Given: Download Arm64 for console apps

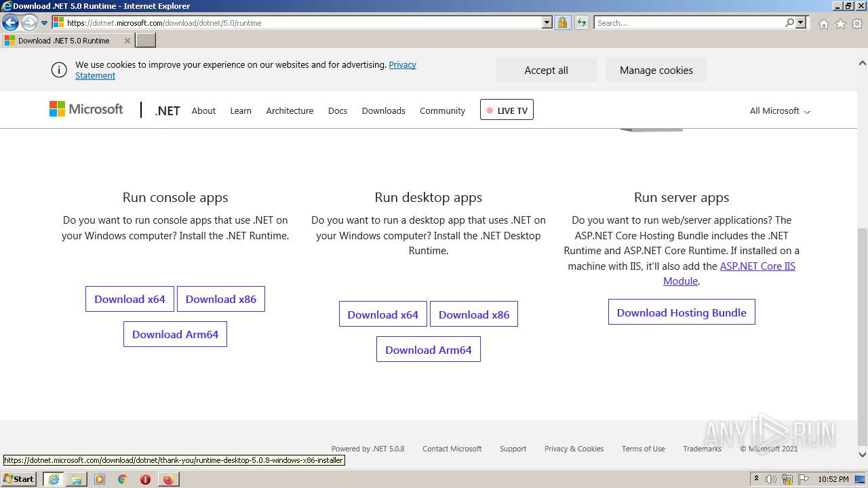Looking at the screenshot, I should pos(175,334).
